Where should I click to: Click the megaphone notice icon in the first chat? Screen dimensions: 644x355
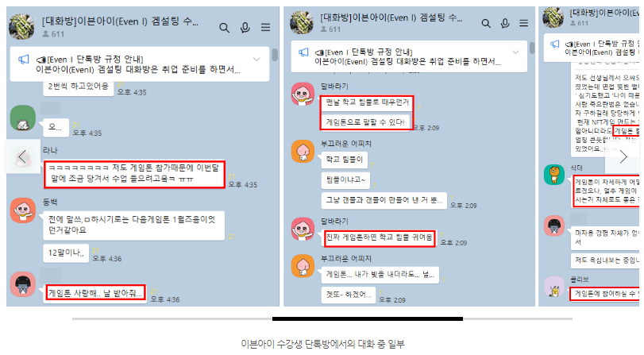23,60
